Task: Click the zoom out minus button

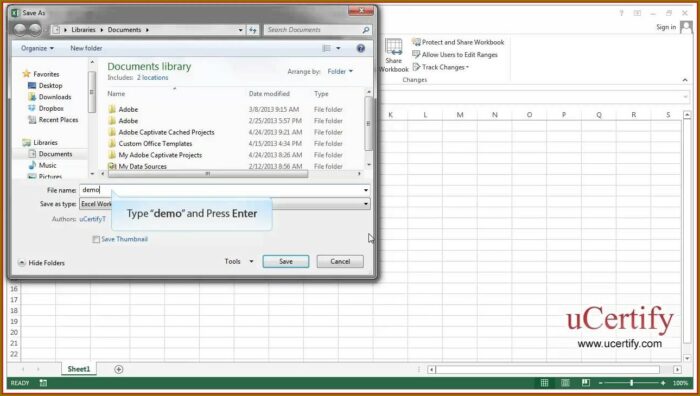Action: [600, 383]
